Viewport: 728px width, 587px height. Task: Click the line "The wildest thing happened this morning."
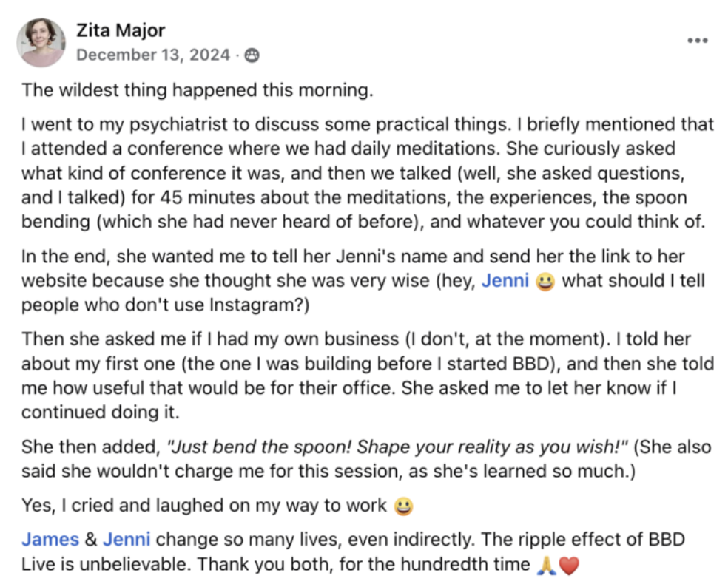(197, 90)
